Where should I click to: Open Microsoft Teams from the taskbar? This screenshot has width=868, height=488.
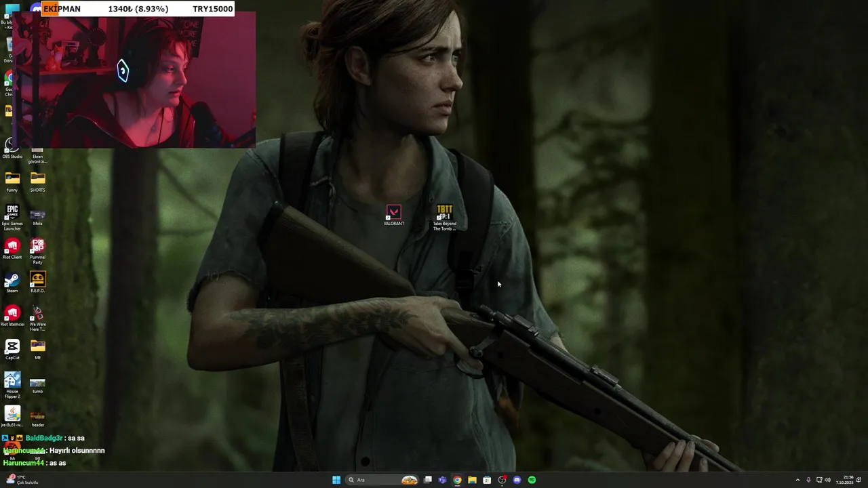[x=443, y=480]
